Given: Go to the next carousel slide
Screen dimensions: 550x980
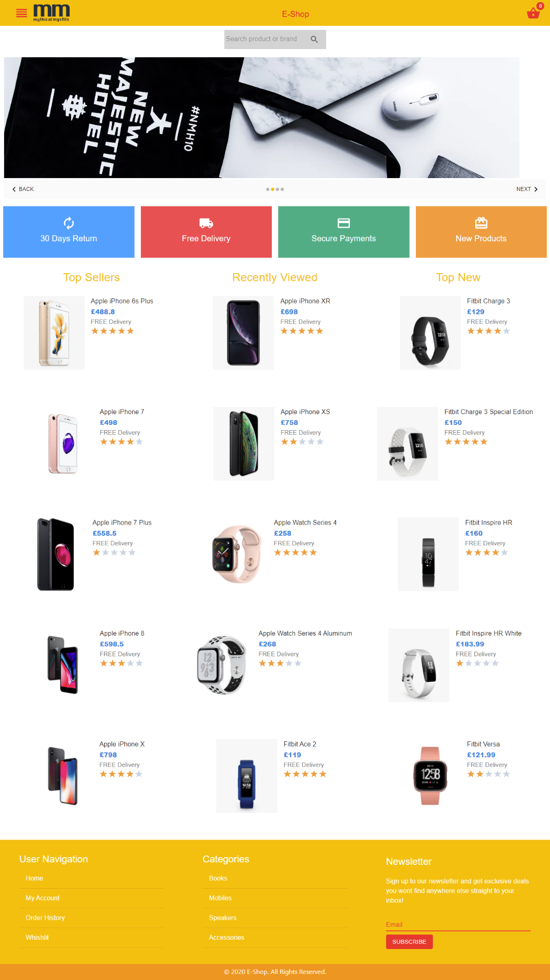Looking at the screenshot, I should pos(527,189).
